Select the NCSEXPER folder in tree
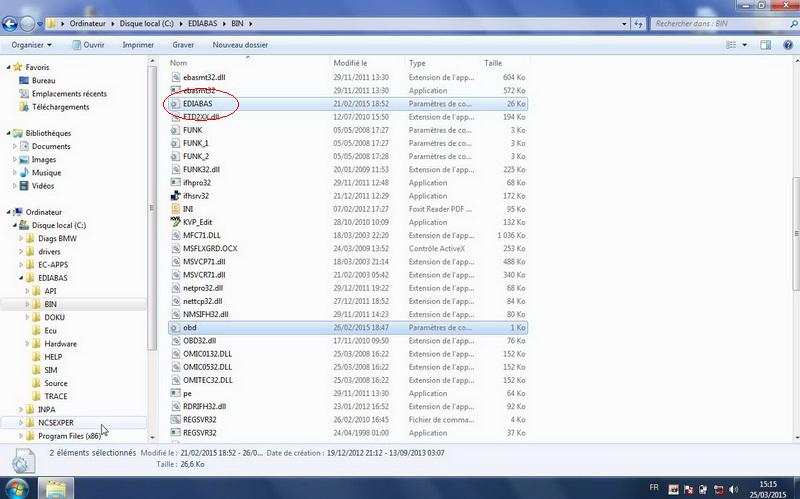The height and width of the screenshot is (499, 800). click(56, 423)
